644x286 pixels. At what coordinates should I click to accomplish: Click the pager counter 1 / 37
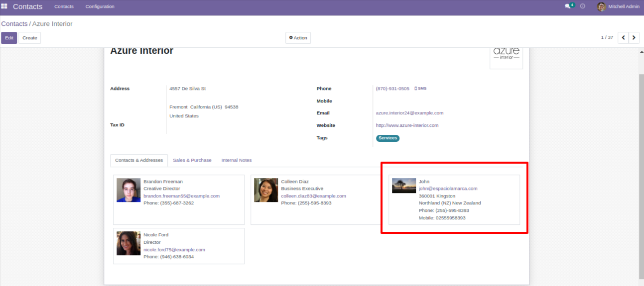[607, 37]
